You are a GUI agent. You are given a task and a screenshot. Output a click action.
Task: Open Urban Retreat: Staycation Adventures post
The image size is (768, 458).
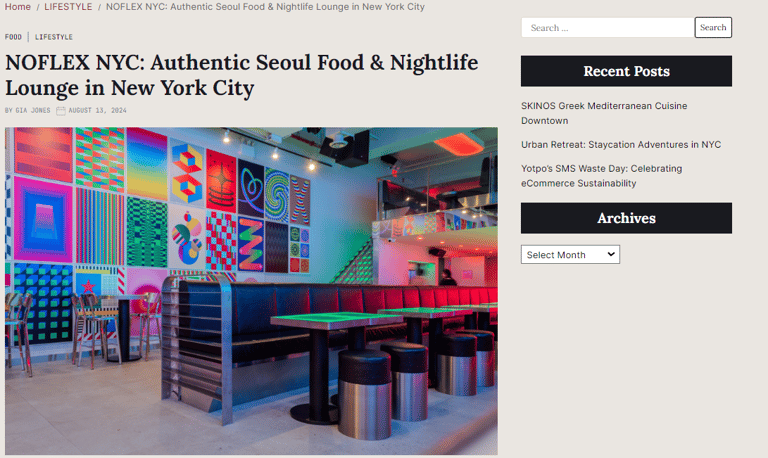621,145
